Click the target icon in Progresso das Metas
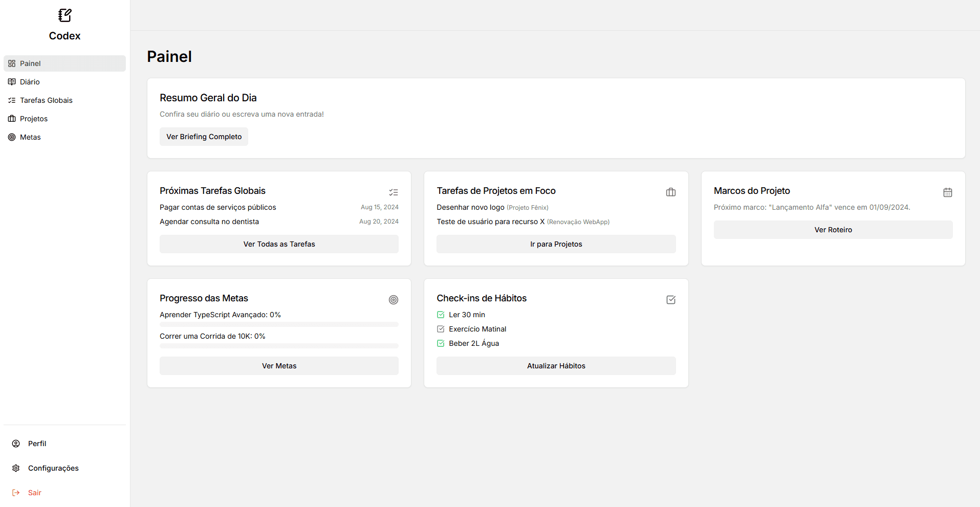The image size is (980, 507). click(393, 300)
